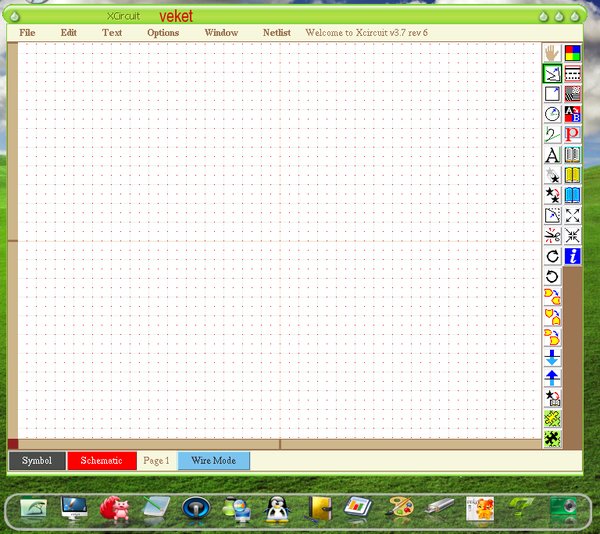Viewport: 600px width, 534px height.
Task: Click the yellow puzzle piece icon
Action: 552,418
